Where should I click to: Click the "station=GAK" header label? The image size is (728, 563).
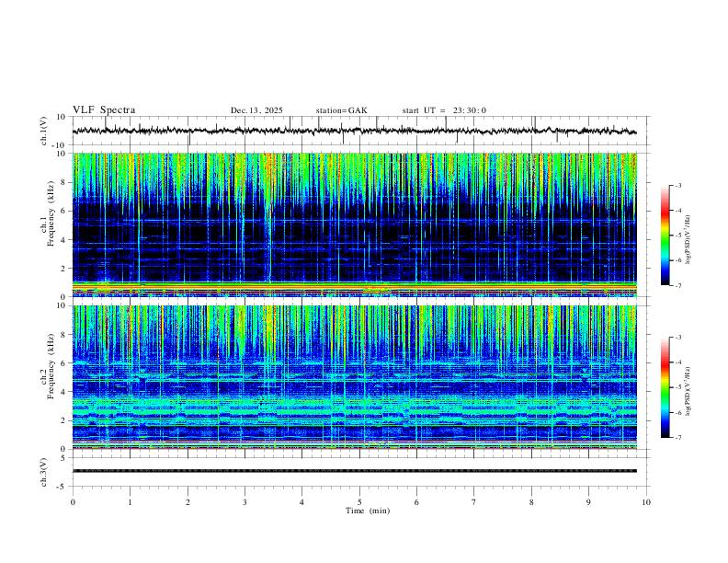pos(341,110)
